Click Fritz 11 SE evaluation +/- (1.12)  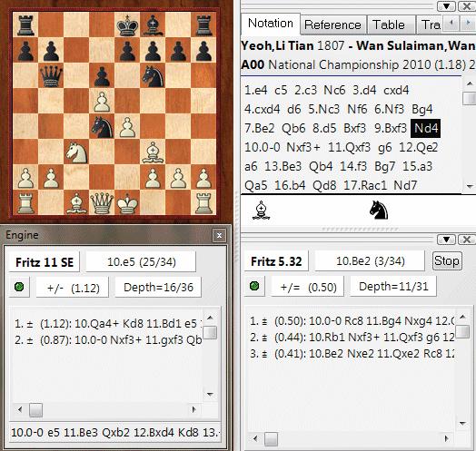pos(73,288)
